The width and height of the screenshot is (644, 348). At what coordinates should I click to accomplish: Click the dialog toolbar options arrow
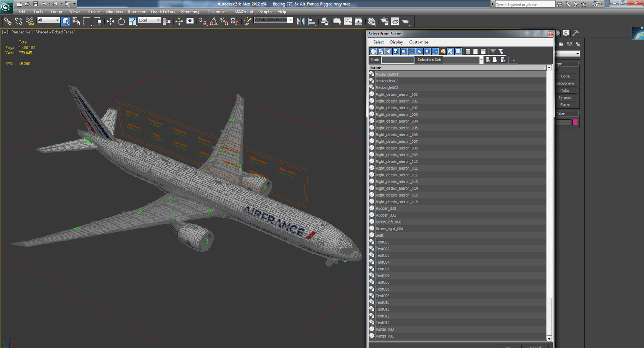point(514,60)
